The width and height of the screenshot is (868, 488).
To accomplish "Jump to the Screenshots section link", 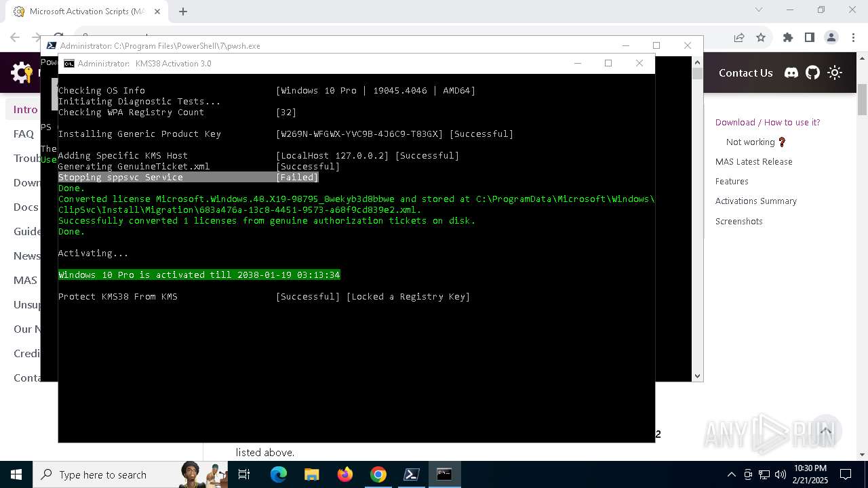I will 738,221.
